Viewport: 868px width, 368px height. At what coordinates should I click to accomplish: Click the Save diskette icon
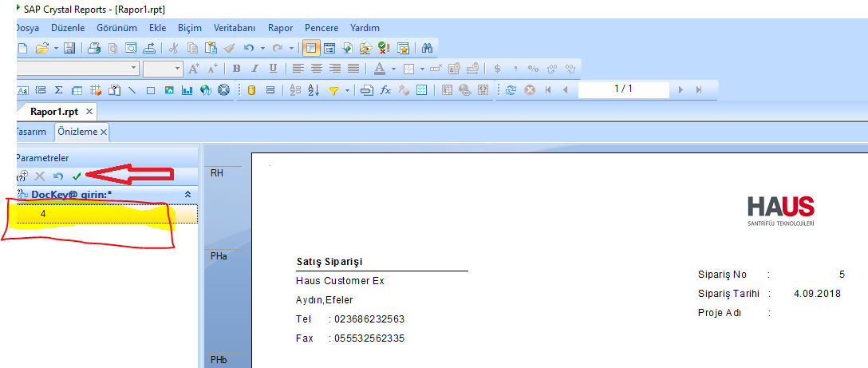(x=69, y=48)
